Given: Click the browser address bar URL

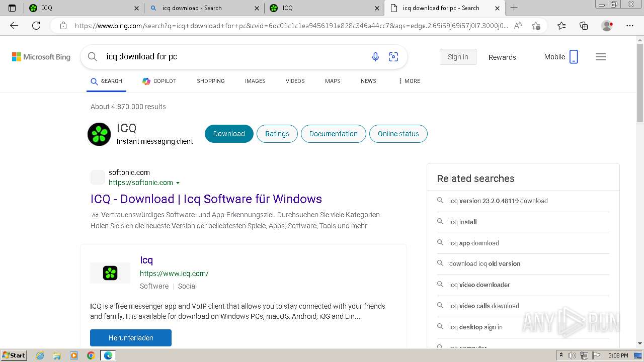Looking at the screenshot, I should (x=291, y=26).
